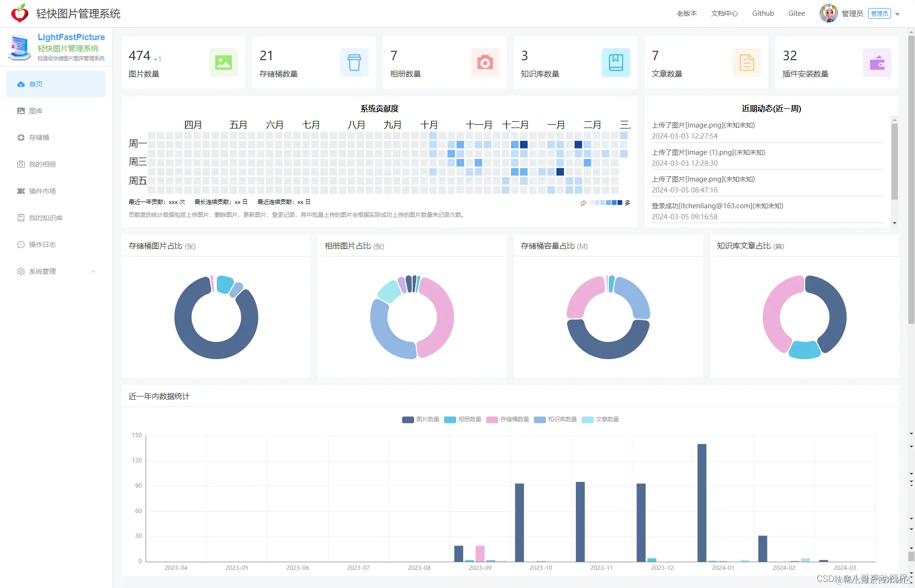
Task: Click the red camera icon for 相册数量
Action: pos(485,63)
